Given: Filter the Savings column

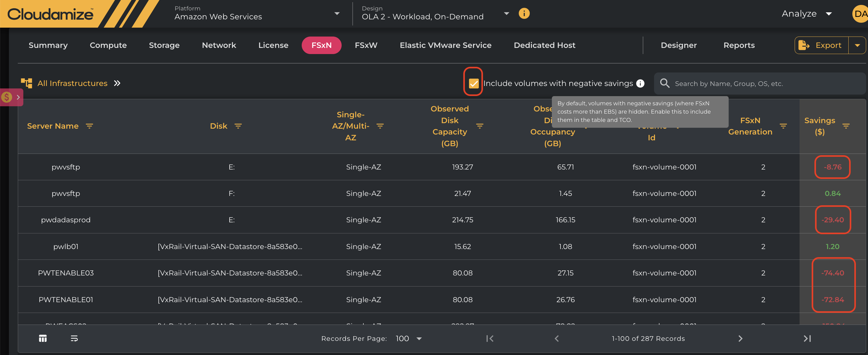Looking at the screenshot, I should click(846, 126).
